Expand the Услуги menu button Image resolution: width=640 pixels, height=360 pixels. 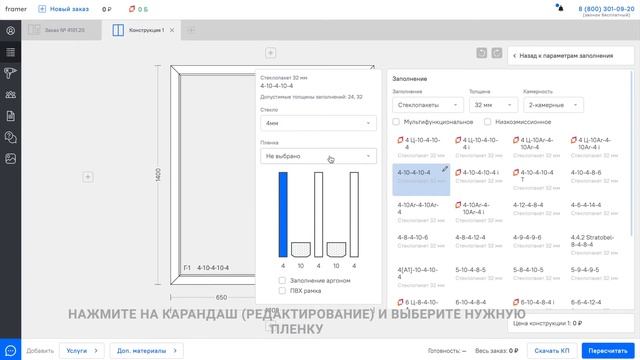point(82,351)
